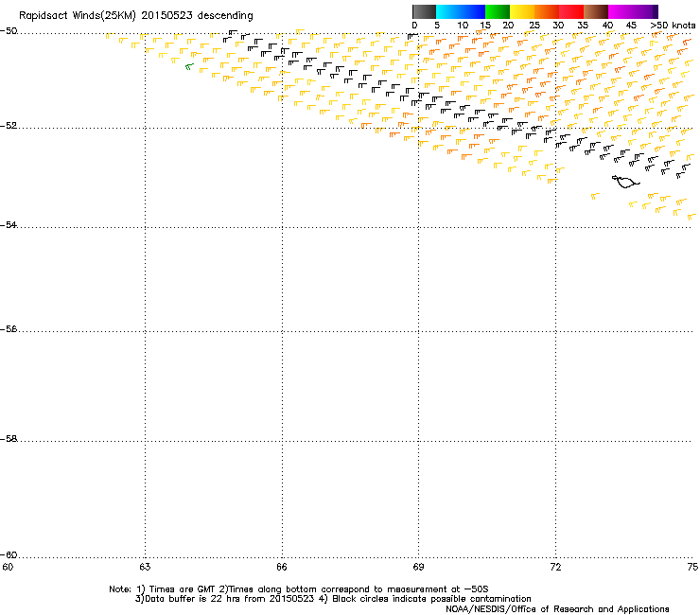Click the note line about Data buffer 22 hrs
Viewport: 700px width, 615px height.
(x=333, y=599)
